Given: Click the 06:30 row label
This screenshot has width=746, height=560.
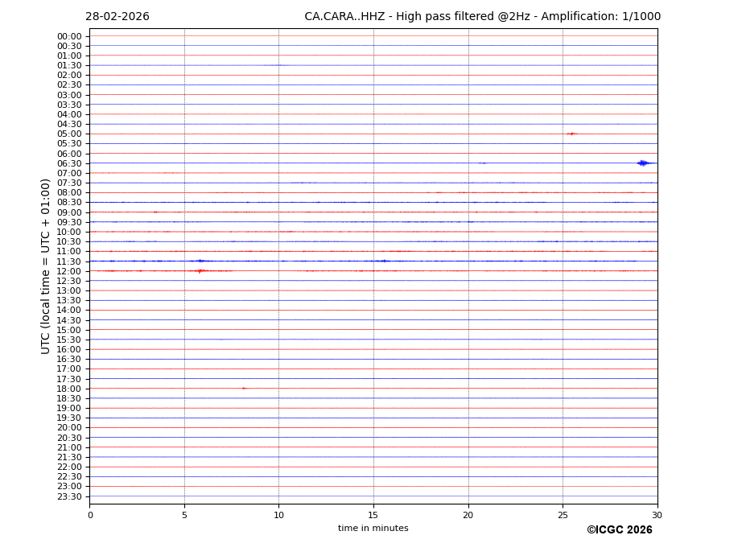Looking at the screenshot, I should pyautogui.click(x=69, y=163).
